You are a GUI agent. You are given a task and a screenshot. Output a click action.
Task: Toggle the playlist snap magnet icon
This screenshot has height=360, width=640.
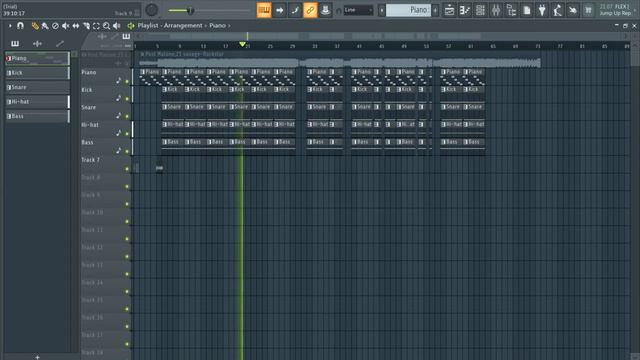(x=20, y=26)
